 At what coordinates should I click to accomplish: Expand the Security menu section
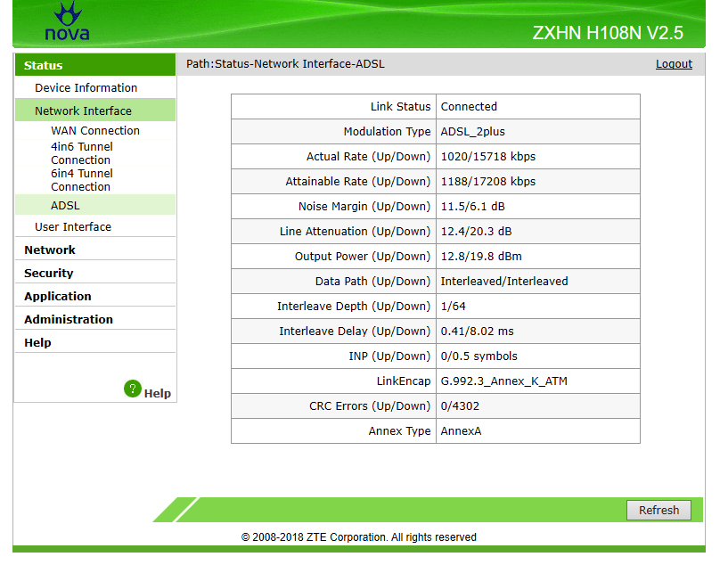(49, 273)
